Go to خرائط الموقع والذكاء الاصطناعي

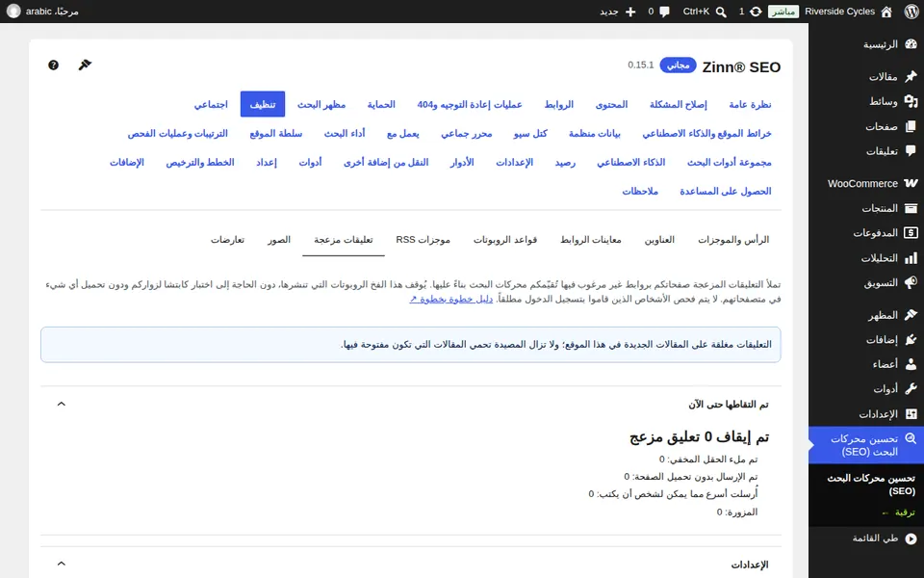(706, 133)
